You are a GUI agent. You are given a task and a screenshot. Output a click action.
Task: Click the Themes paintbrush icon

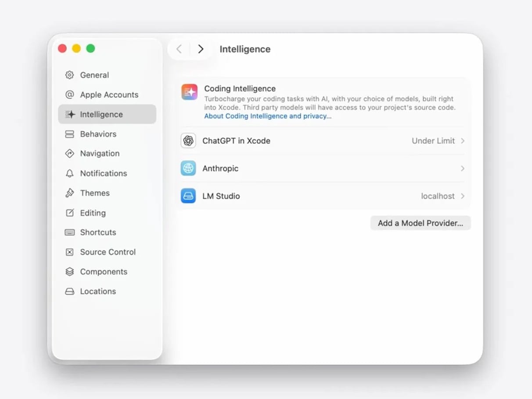point(69,193)
